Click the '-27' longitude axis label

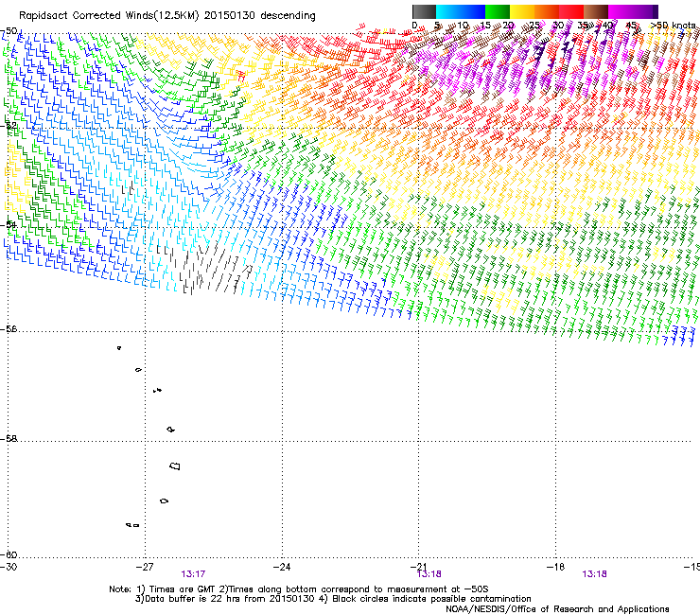point(145,567)
